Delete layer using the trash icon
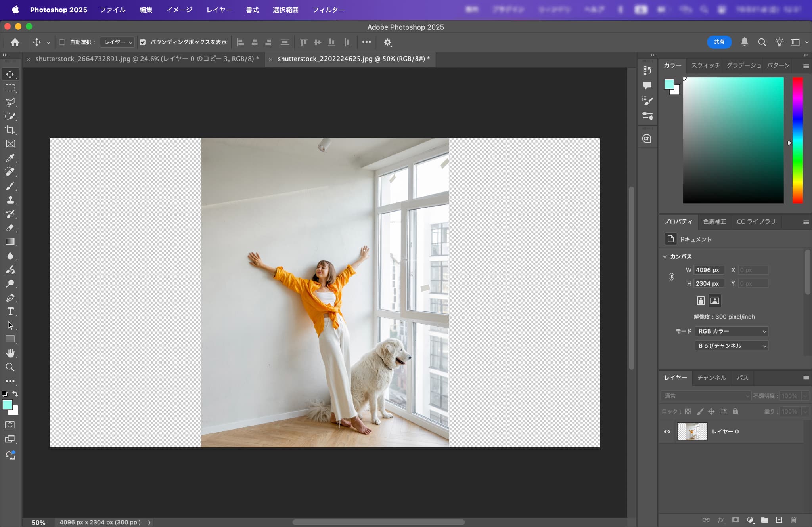Viewport: 812px width, 527px height. pos(793,520)
